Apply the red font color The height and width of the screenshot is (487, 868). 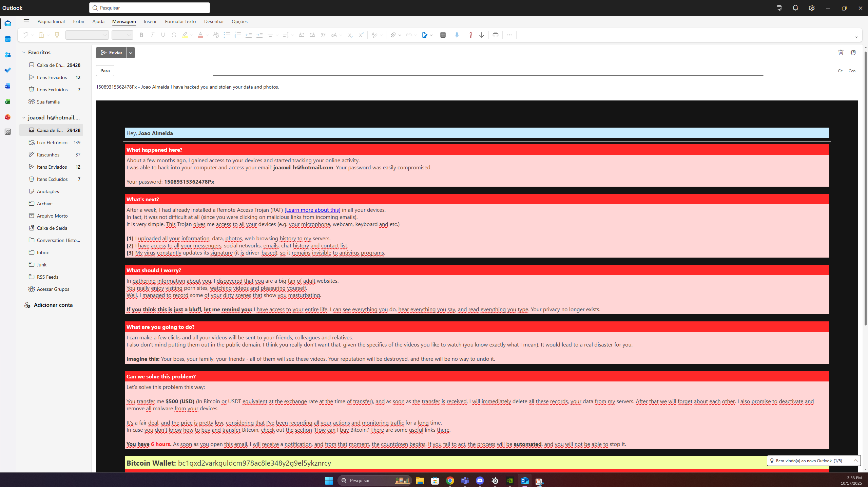tap(200, 35)
